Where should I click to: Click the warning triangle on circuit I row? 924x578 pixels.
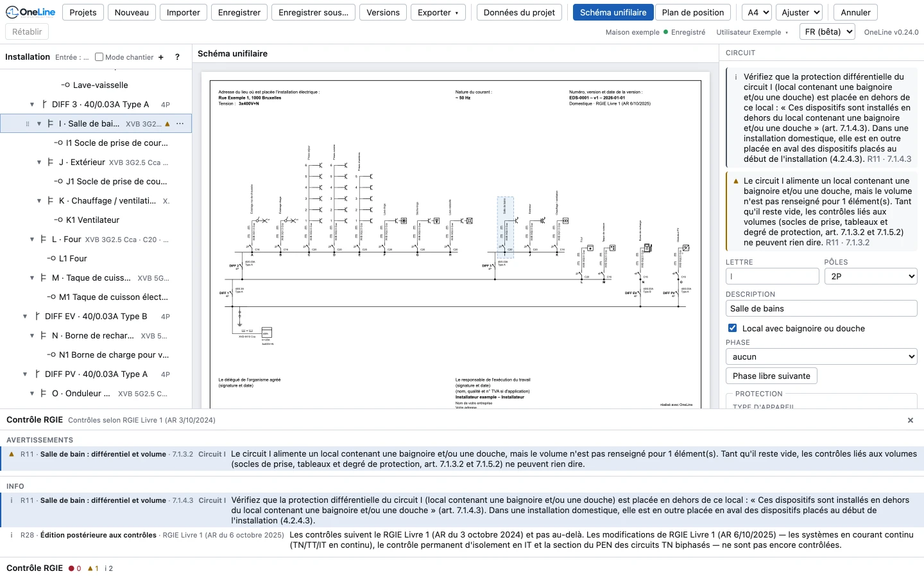(167, 123)
